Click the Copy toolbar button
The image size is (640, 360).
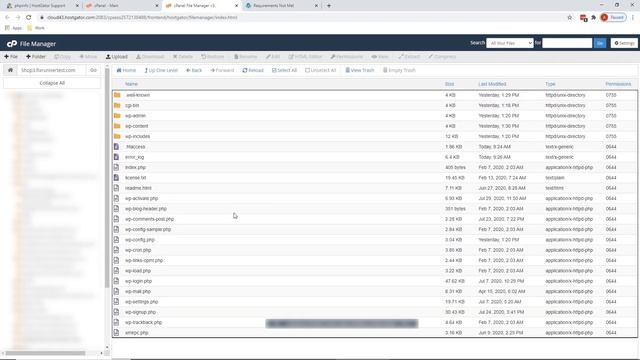click(62, 57)
